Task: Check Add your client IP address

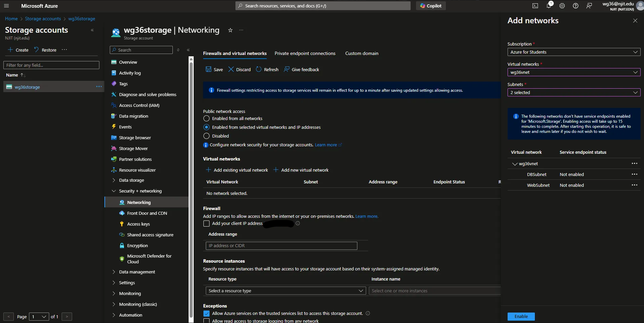Action: pyautogui.click(x=206, y=224)
